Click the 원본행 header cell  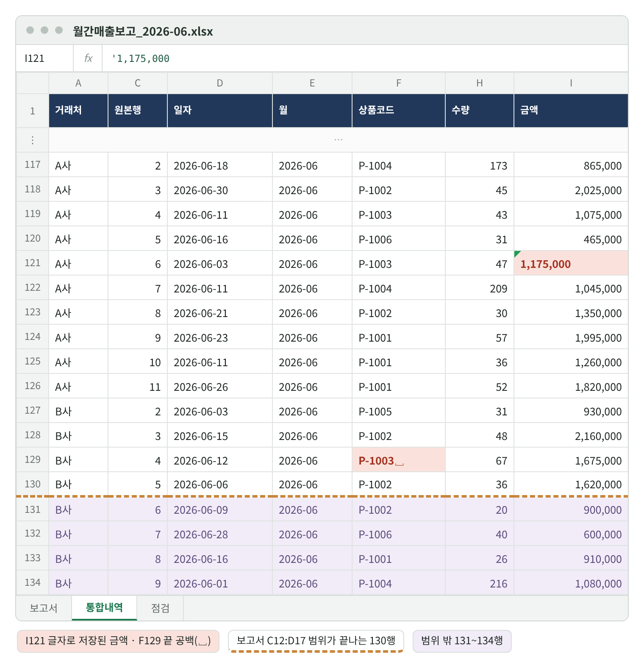[138, 111]
